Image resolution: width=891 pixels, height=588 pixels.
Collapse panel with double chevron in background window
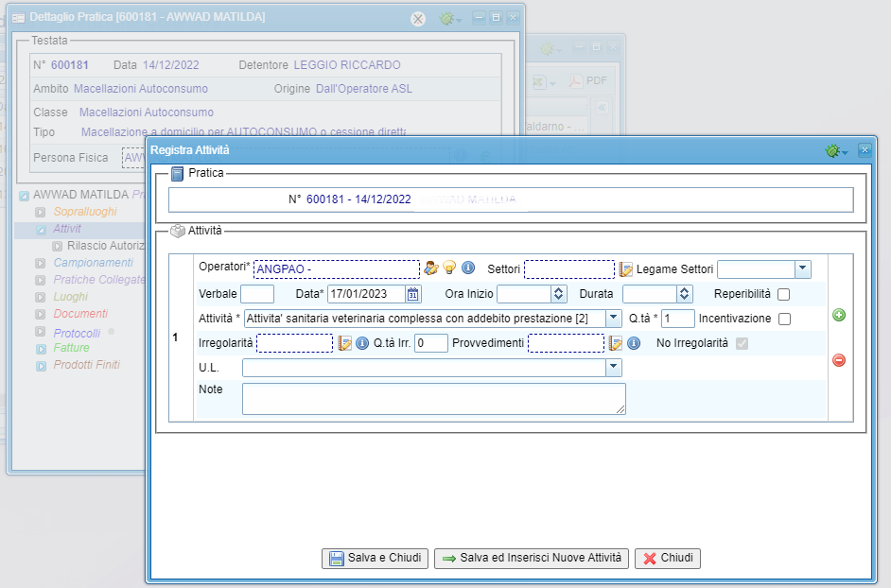coord(602,107)
